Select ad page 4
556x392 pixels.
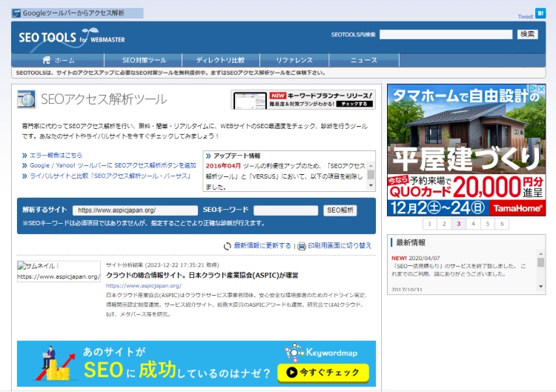(473, 224)
